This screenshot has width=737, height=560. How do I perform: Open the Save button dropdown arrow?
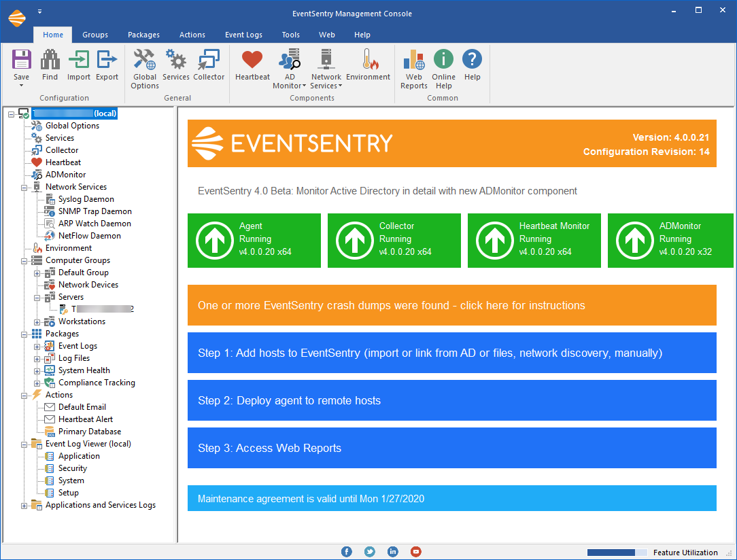pyautogui.click(x=21, y=86)
